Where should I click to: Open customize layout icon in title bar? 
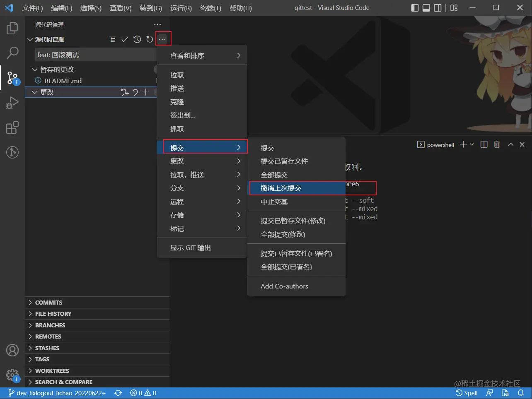tap(454, 8)
